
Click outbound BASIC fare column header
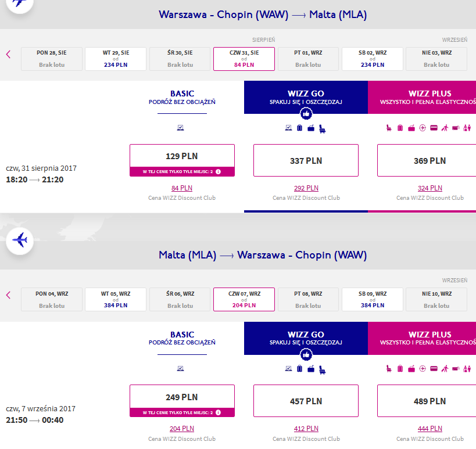click(182, 98)
